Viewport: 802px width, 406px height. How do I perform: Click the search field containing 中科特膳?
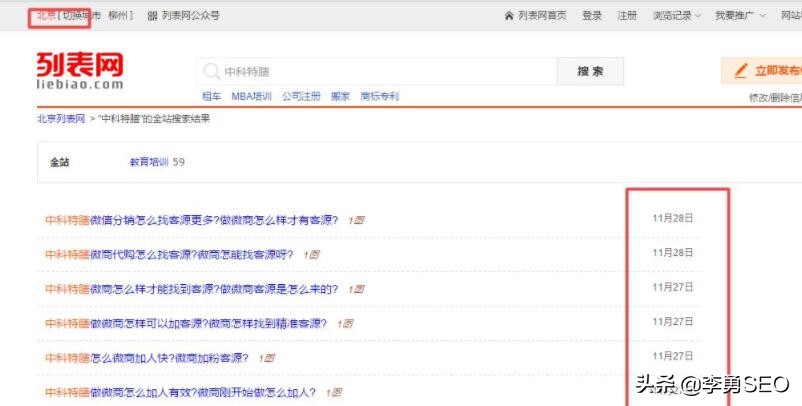point(377,71)
